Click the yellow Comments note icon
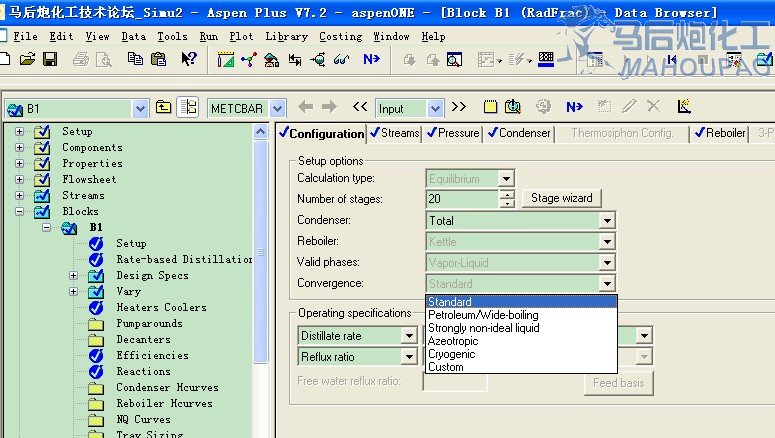This screenshot has width=775, height=438. tap(490, 107)
